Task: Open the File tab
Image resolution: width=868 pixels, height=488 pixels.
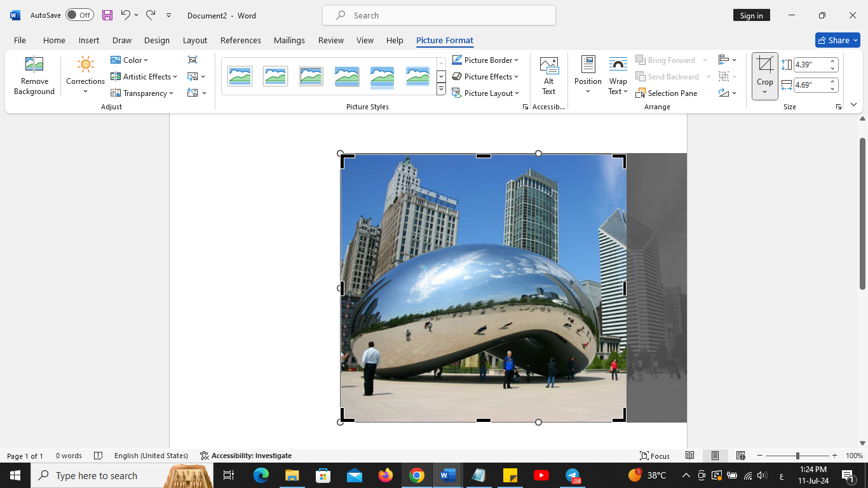Action: (20, 40)
